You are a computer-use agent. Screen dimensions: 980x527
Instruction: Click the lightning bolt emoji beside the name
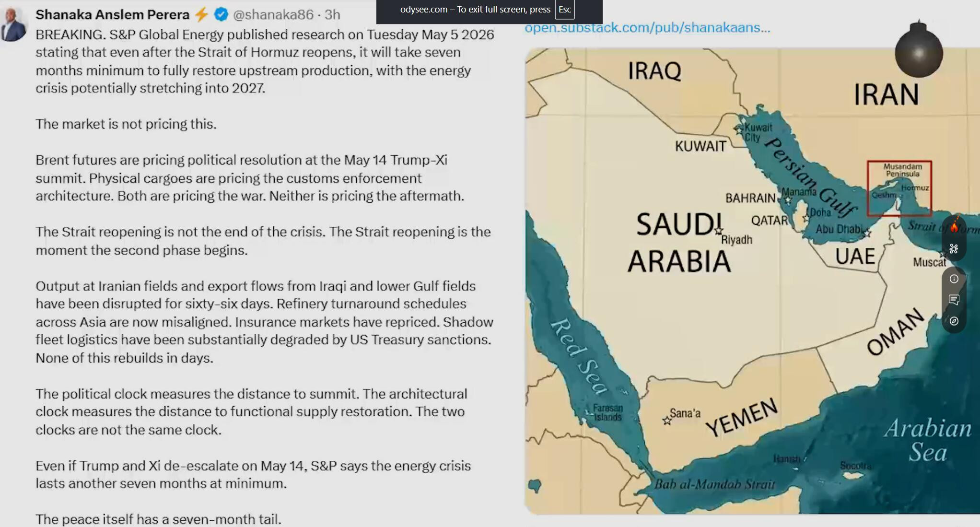201,14
